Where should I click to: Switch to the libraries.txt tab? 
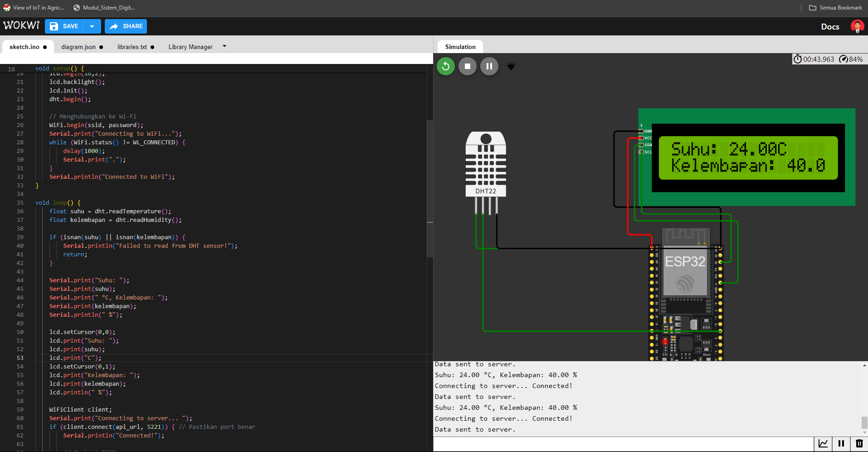coord(135,47)
